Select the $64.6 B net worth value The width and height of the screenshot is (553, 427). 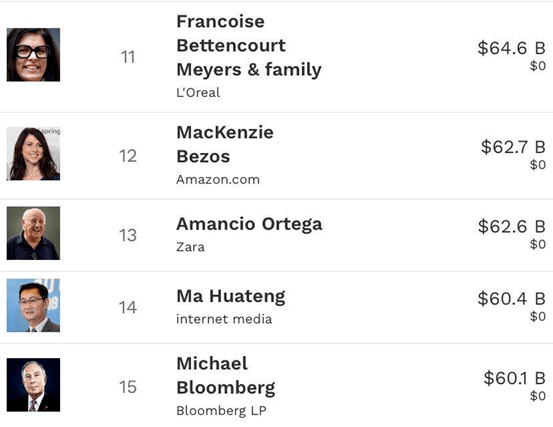(x=511, y=48)
